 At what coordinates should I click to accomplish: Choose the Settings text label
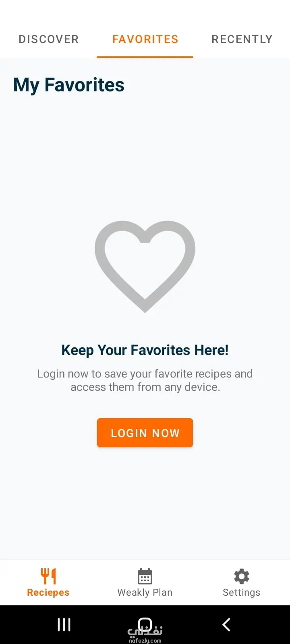[x=242, y=592]
